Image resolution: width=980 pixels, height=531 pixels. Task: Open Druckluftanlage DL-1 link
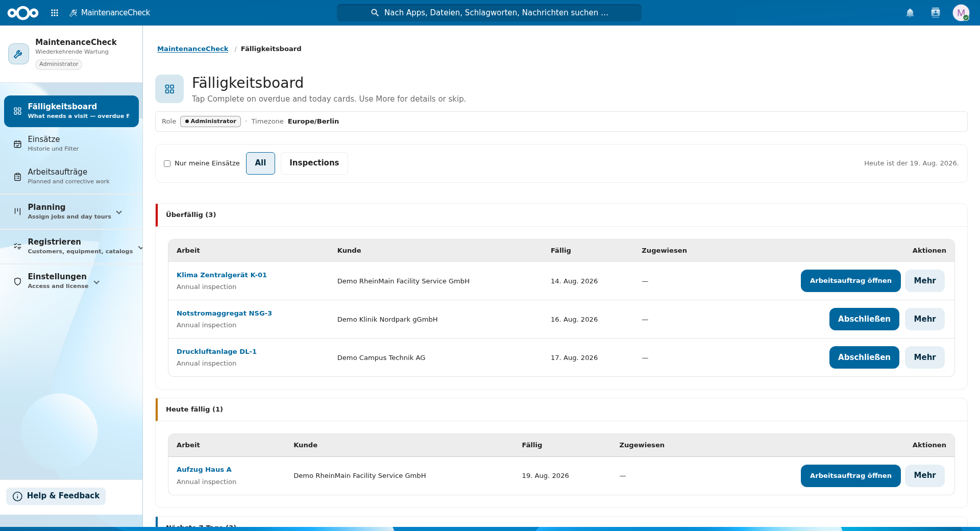[216, 351]
